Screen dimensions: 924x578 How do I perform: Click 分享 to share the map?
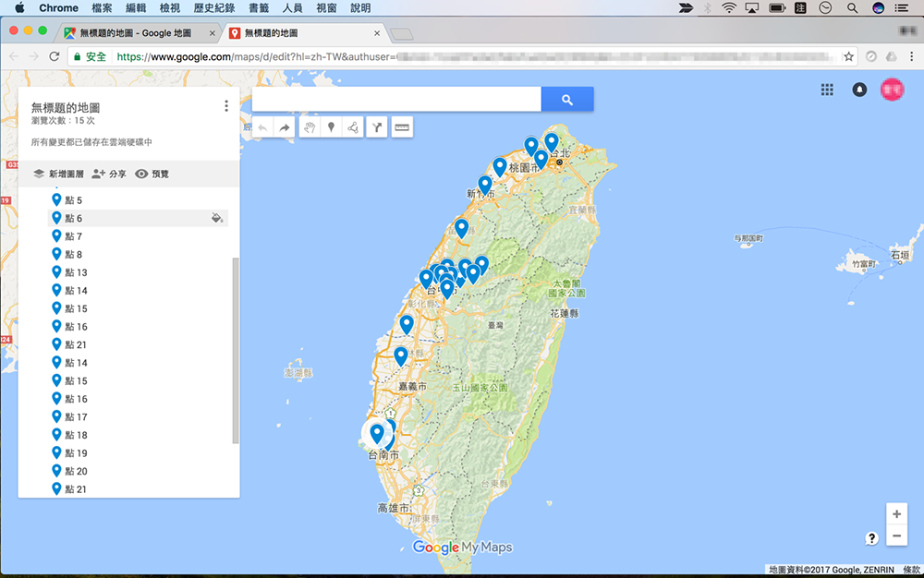point(110,175)
